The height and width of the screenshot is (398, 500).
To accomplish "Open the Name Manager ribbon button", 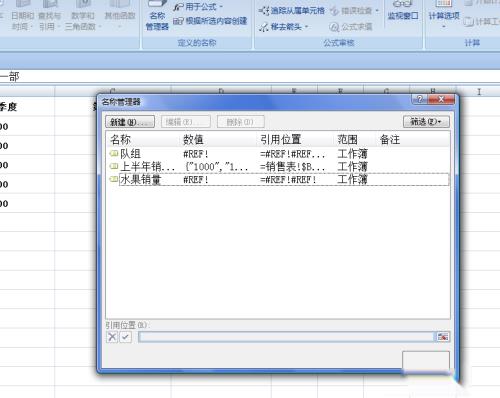I will pyautogui.click(x=157, y=16).
